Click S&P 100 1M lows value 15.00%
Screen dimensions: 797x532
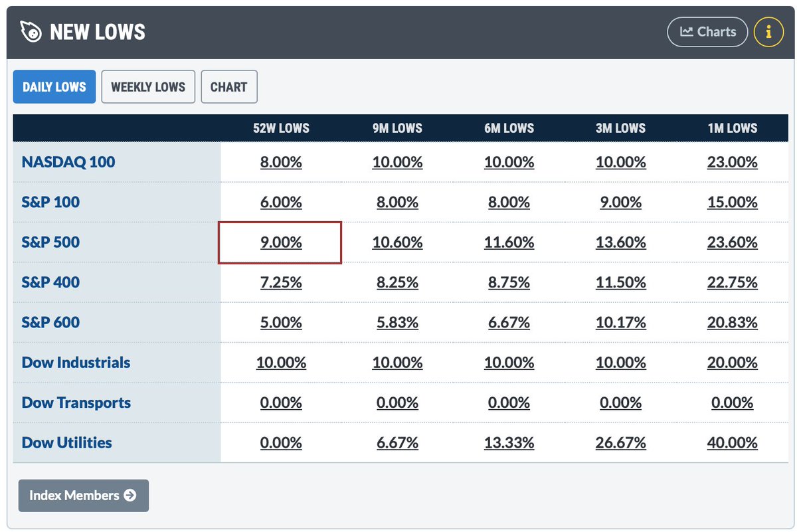point(733,202)
